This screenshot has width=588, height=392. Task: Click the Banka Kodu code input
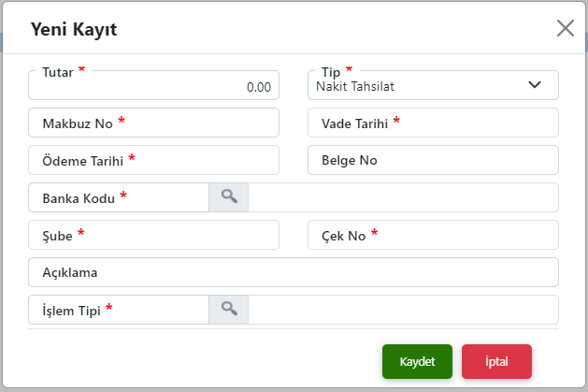[119, 197]
